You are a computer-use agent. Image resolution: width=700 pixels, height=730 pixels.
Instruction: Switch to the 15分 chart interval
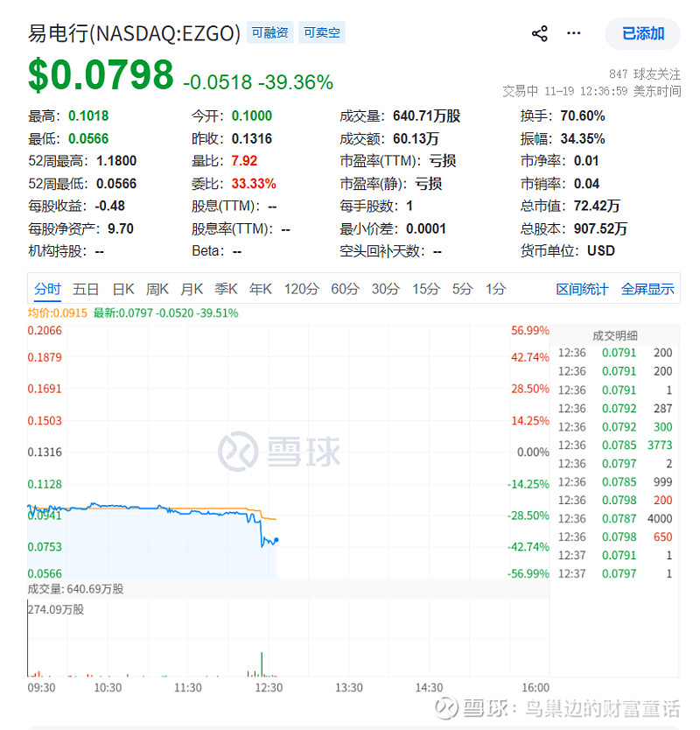click(x=425, y=289)
